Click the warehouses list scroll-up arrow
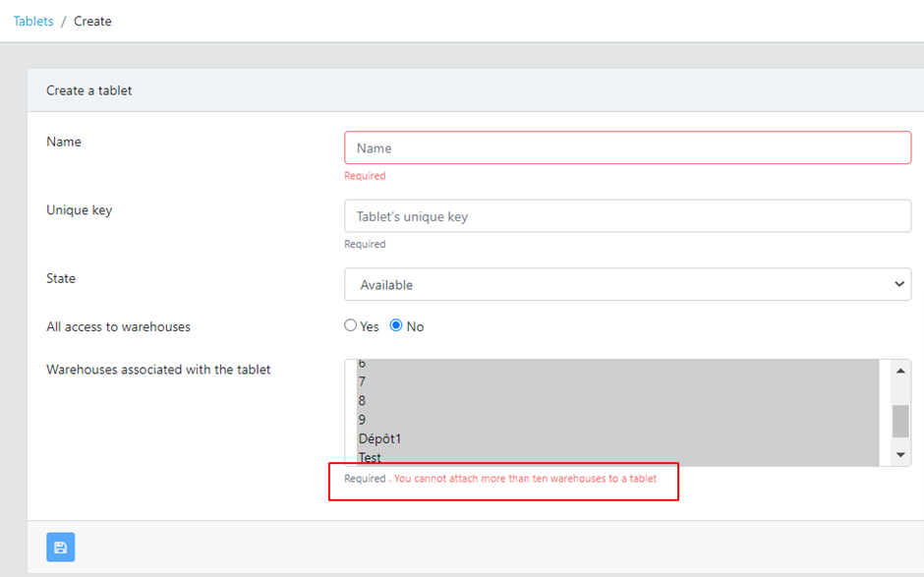 point(900,371)
